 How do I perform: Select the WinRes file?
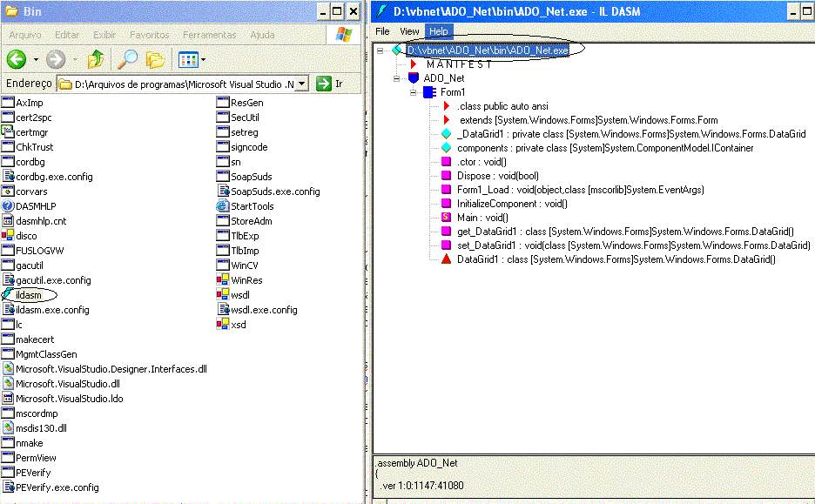click(x=239, y=280)
